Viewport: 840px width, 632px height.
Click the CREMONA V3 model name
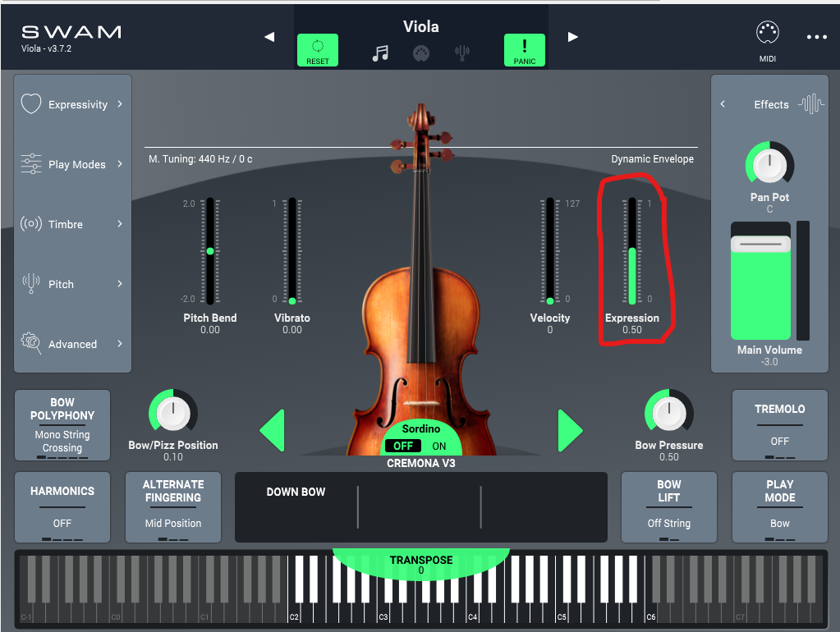[421, 463]
